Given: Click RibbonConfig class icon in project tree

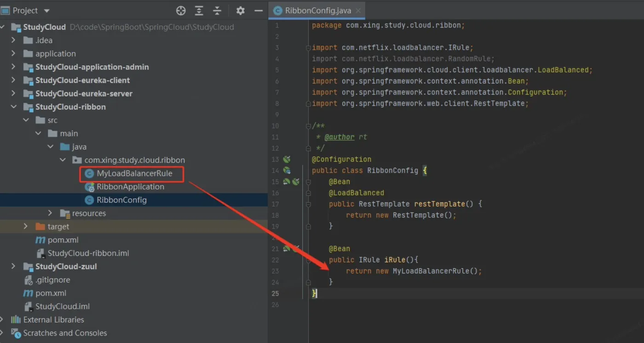Looking at the screenshot, I should pyautogui.click(x=89, y=200).
